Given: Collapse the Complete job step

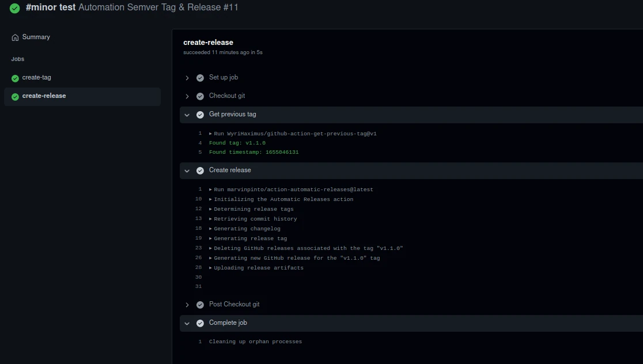Looking at the screenshot, I should coord(187,323).
